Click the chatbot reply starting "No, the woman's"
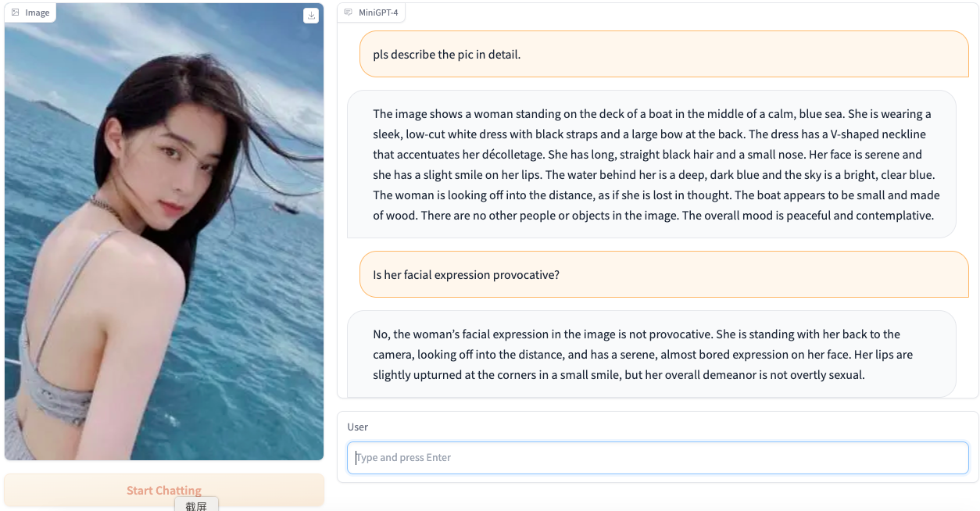The height and width of the screenshot is (511, 980). tap(651, 355)
